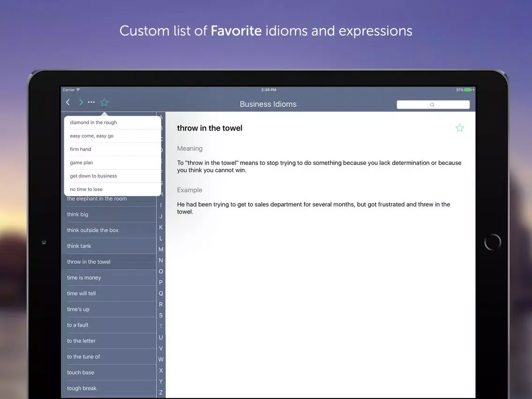
Task: Open favorite 'game plan'
Action: [x=113, y=163]
